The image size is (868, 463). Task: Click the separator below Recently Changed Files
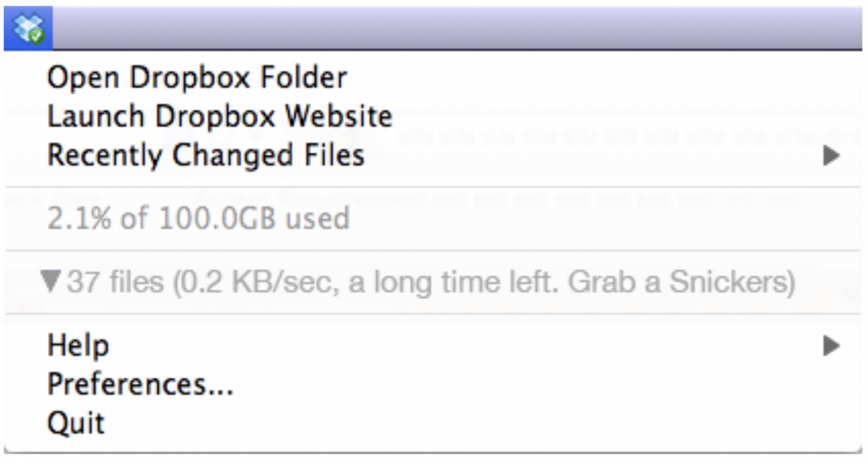pos(433,187)
